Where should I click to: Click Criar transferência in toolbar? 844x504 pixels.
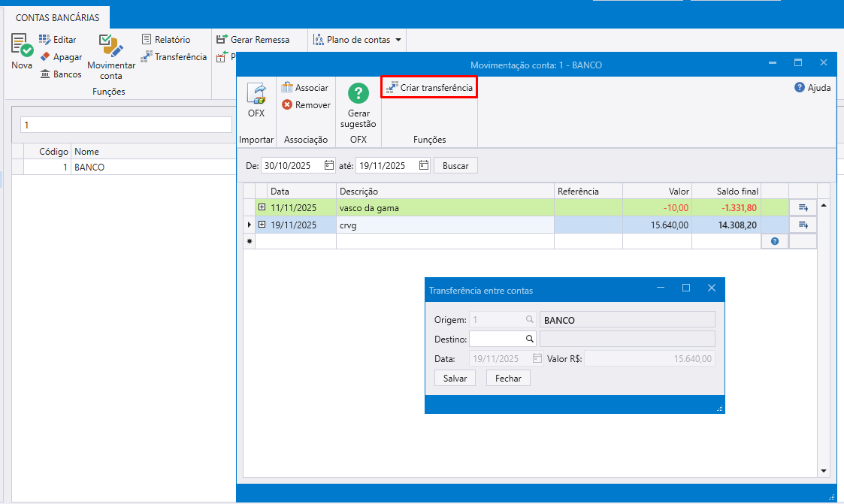tap(429, 88)
